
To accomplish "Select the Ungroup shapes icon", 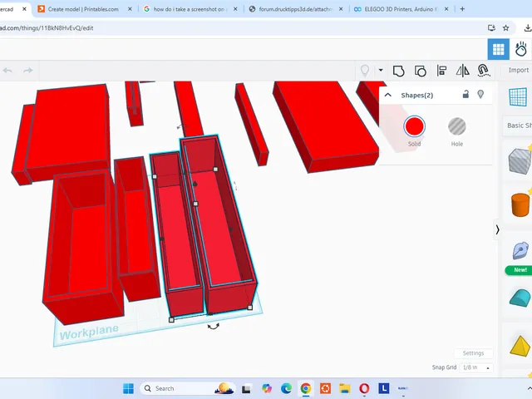I will [421, 71].
